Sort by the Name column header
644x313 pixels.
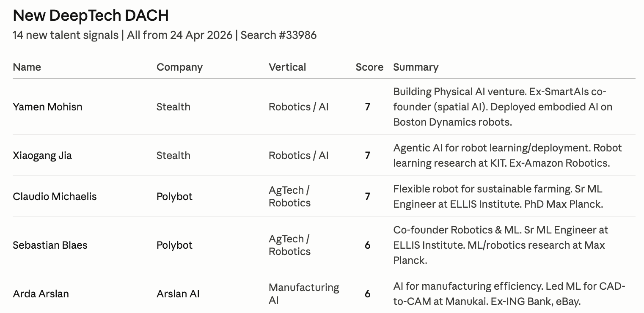pos(27,67)
